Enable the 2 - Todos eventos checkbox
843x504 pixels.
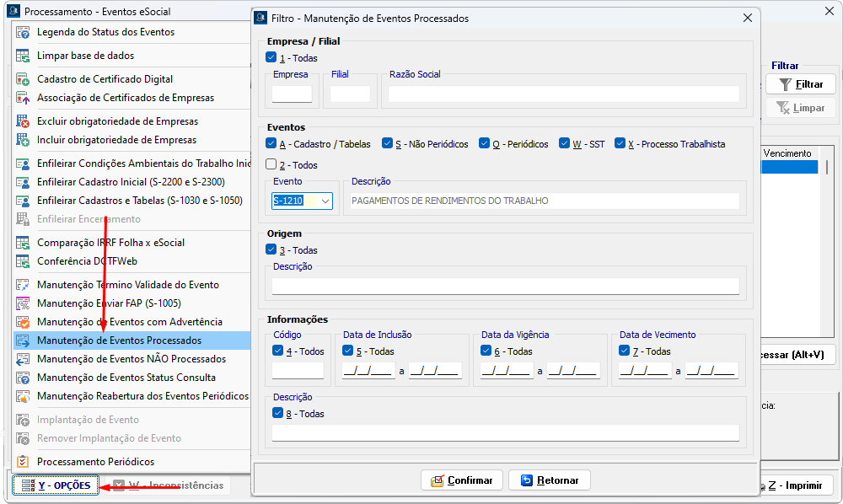[x=271, y=165]
